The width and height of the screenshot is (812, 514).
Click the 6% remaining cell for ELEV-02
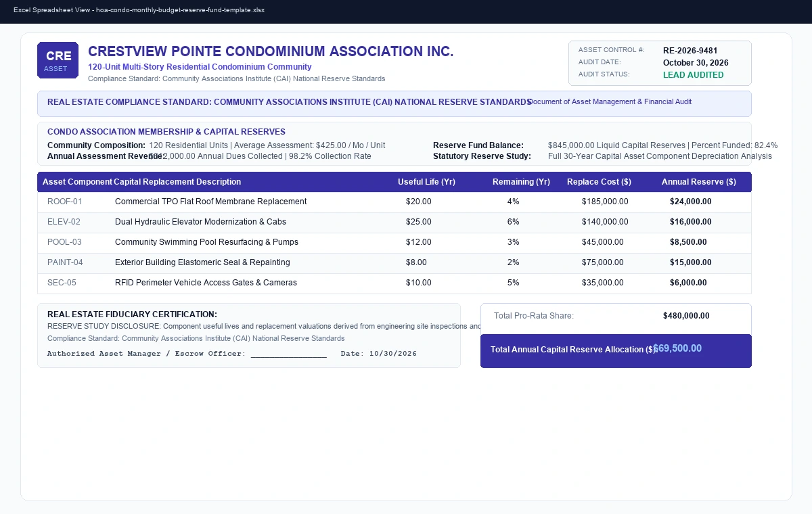(514, 222)
